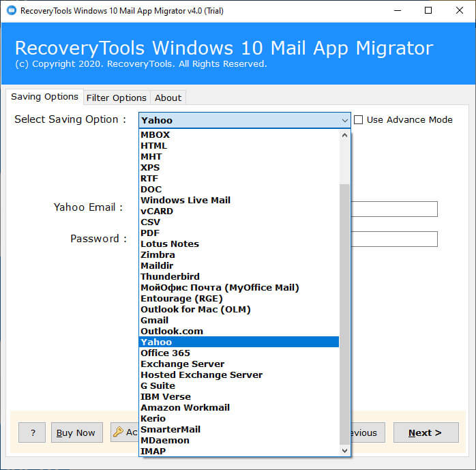Select HTML from the saving list

coord(239,146)
